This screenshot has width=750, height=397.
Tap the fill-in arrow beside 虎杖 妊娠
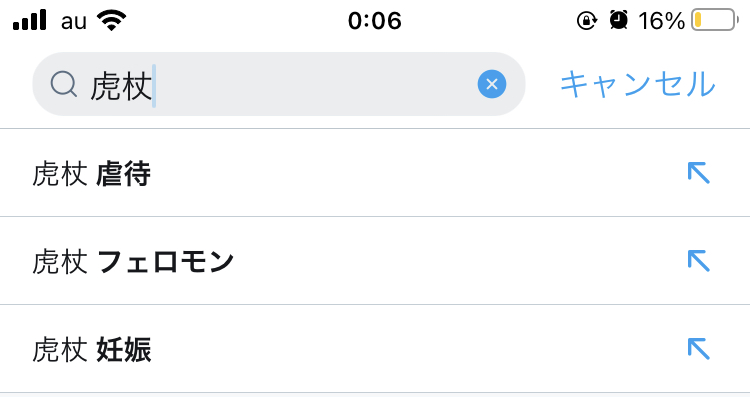698,349
